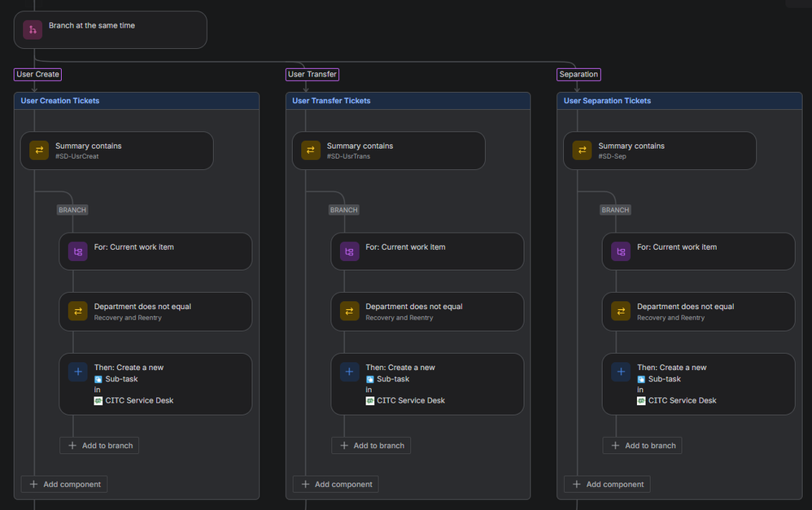Click Department condition icon in User Transfer Tickets
Viewport: 812px width, 510px height.
tap(350, 312)
